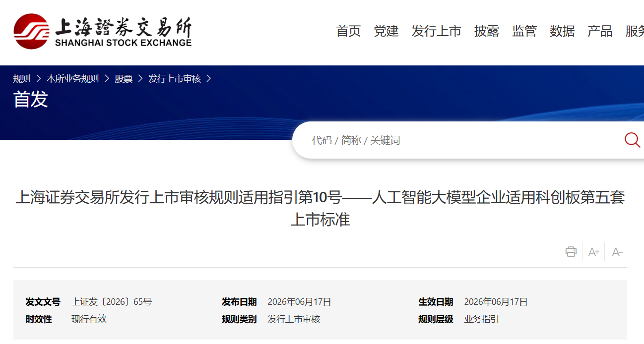Viewport: 644px width, 344px height.
Task: Click the 规则类别 label
Action: click(x=239, y=319)
